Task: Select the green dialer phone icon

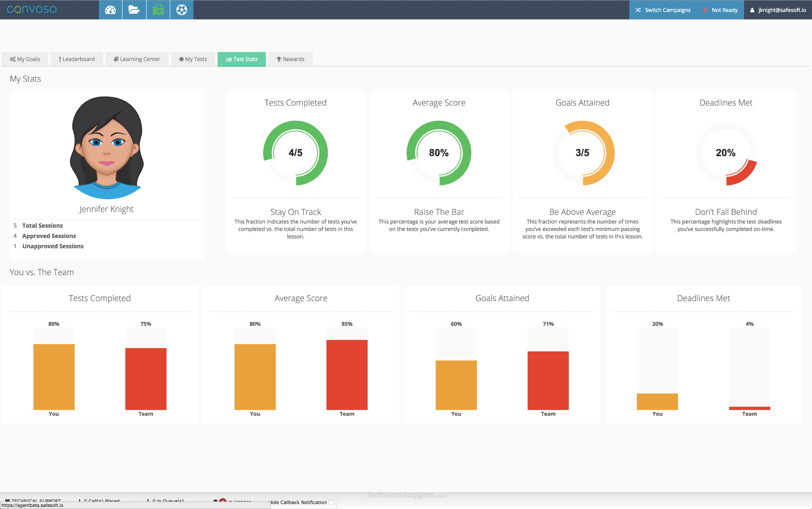Action: [158, 9]
